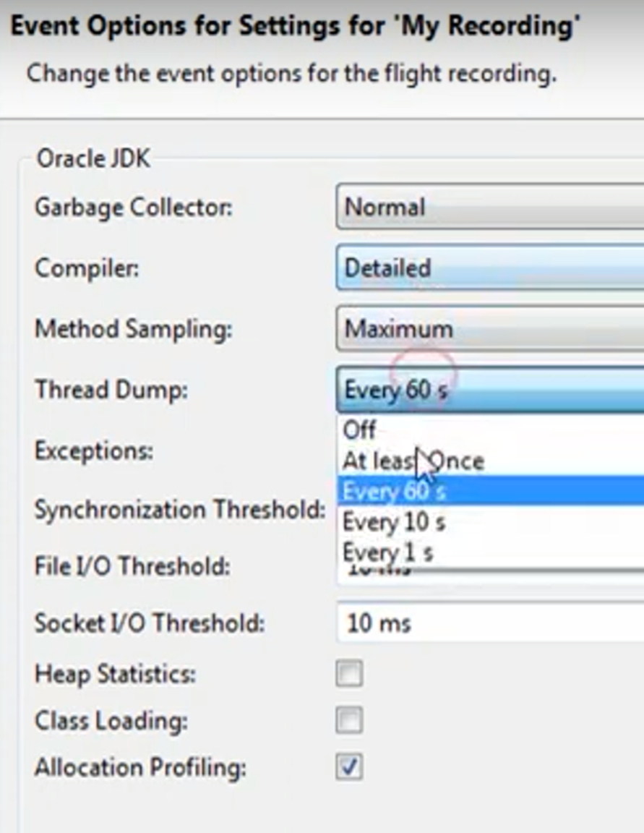Open the Garbage Collector dropdown

click(489, 208)
